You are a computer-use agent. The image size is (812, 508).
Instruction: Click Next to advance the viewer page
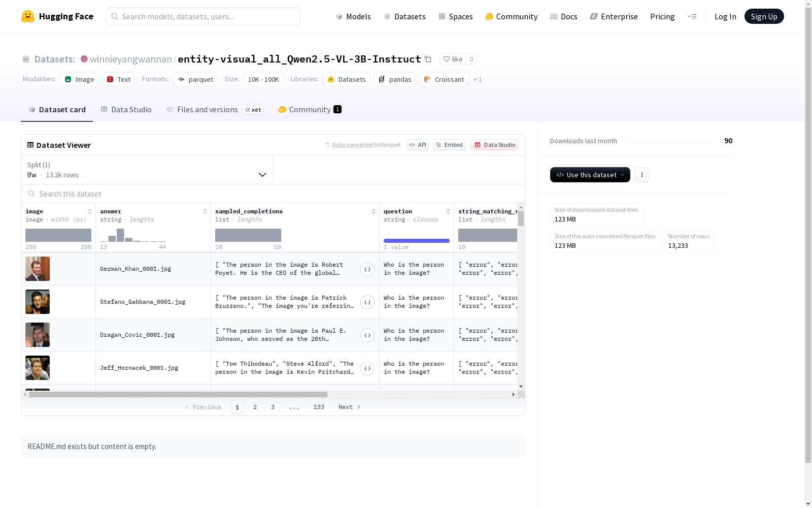(350, 407)
